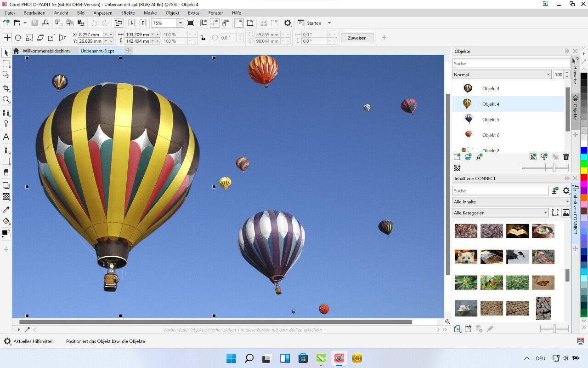This screenshot has width=588, height=368.
Task: Toggle rulers display in toolbar
Action: (204, 23)
